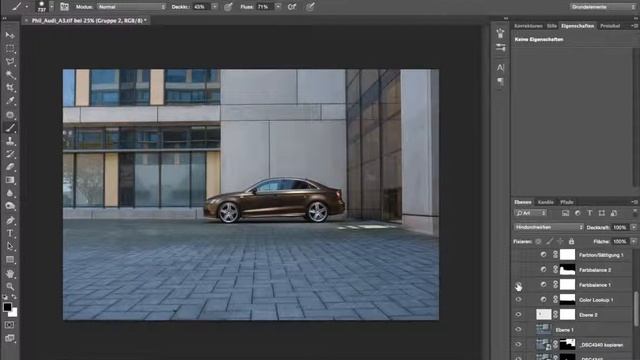Enable pressure for opacity icon
Viewport: 640px width, 360px height.
(x=228, y=7)
